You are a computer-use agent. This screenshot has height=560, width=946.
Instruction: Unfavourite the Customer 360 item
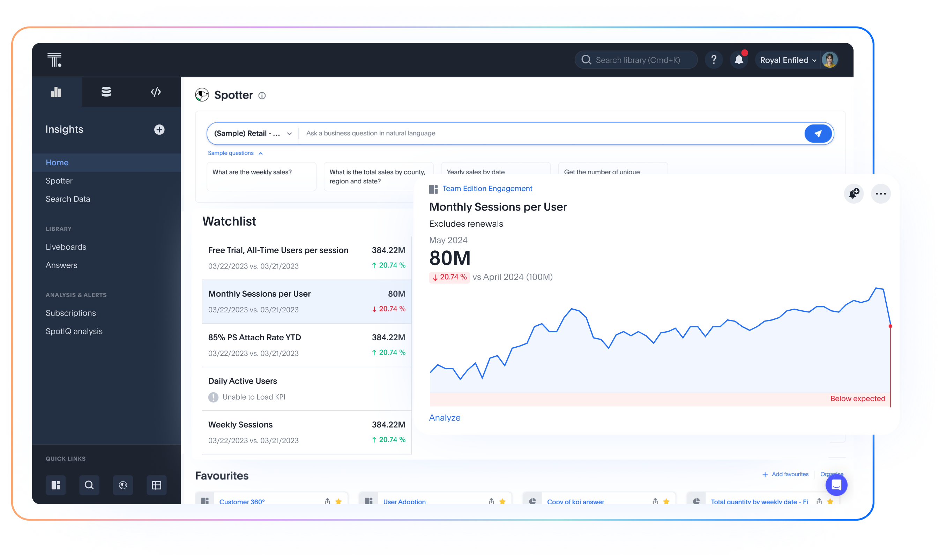click(x=338, y=501)
